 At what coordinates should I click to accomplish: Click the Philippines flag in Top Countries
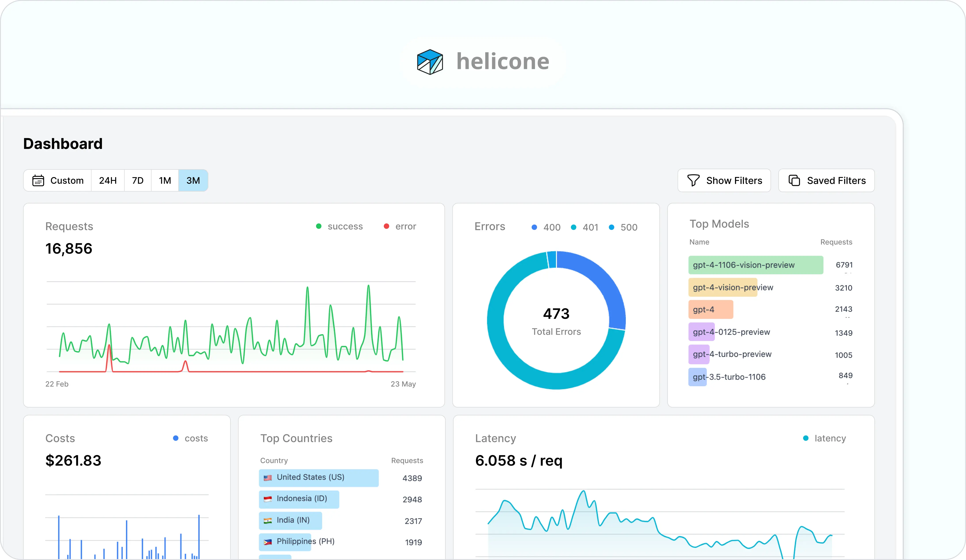click(x=268, y=542)
